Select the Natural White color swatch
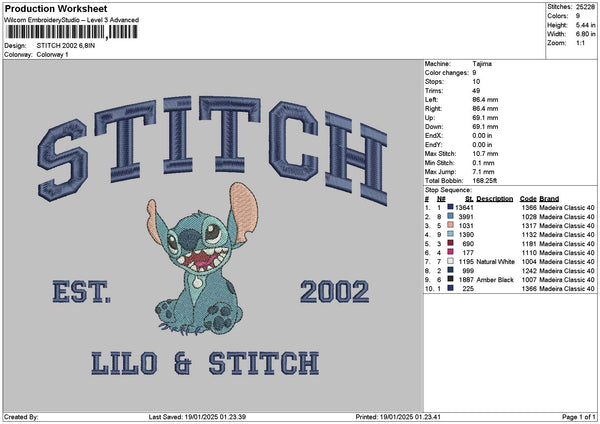Image resolution: width=600 pixels, height=424 pixels. pos(450,261)
